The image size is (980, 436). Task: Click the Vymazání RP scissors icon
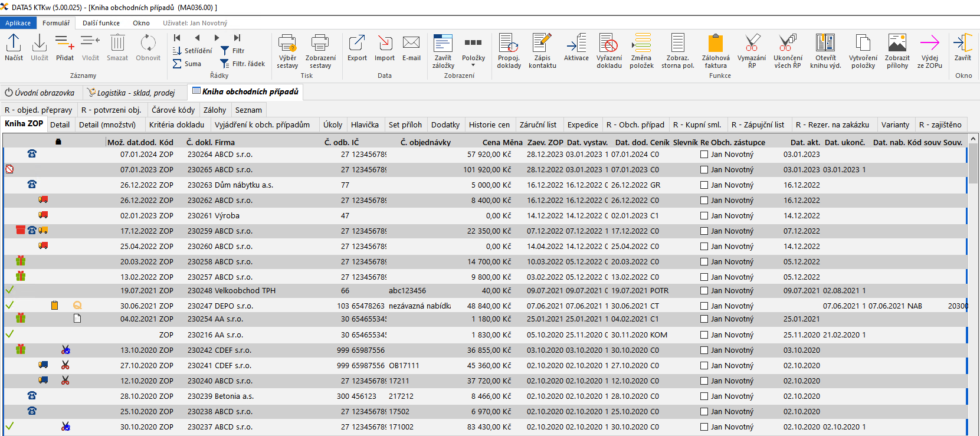[x=752, y=44]
